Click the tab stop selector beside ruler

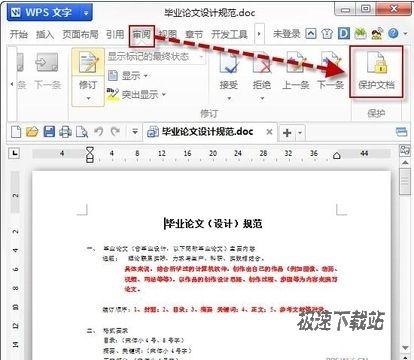pyautogui.click(x=14, y=153)
